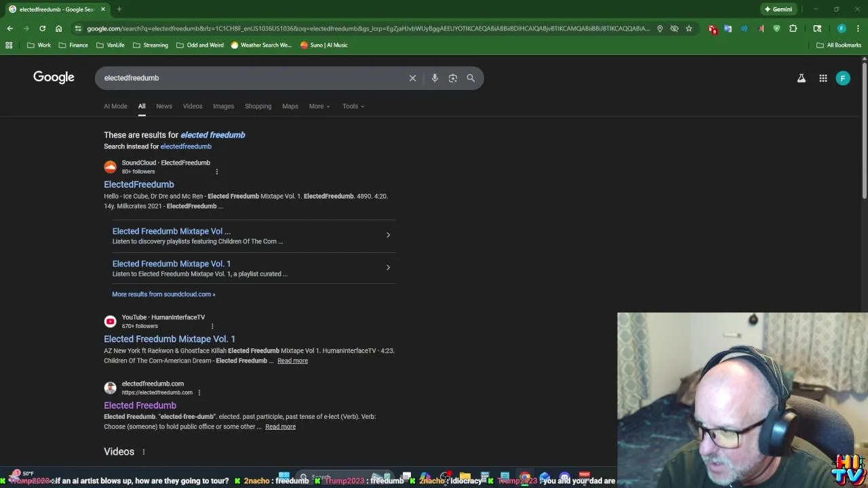The width and height of the screenshot is (868, 488).
Task: Open the Streaming bookmarks folder
Action: [x=151, y=45]
